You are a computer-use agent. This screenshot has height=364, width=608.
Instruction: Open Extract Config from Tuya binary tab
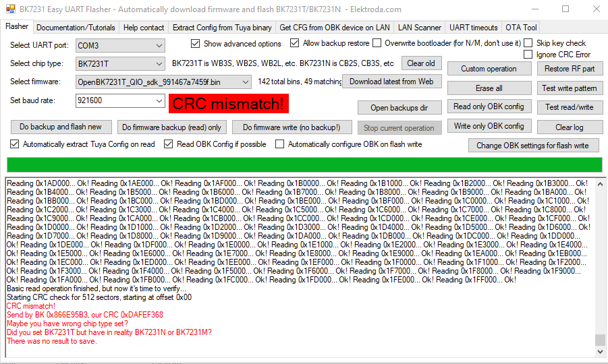coord(222,28)
